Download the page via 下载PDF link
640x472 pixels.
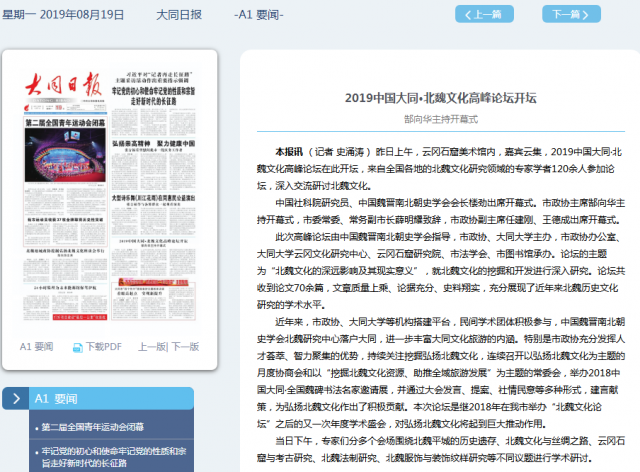coord(104,347)
